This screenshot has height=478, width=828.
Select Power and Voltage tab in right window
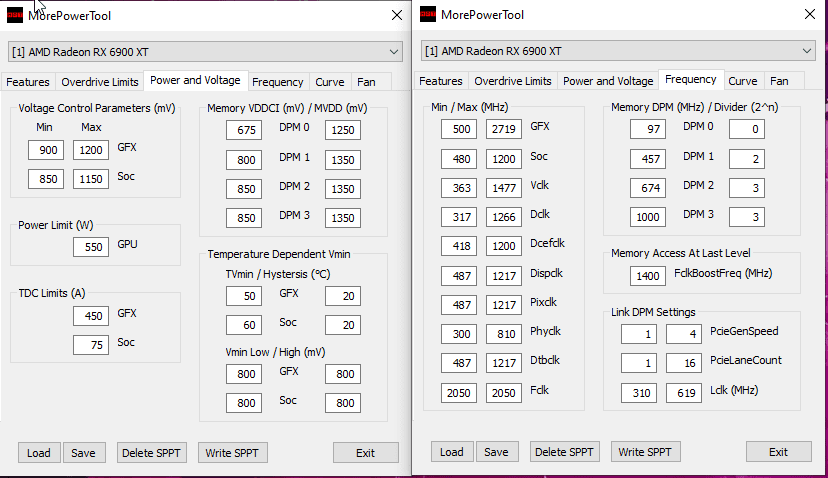(x=608, y=81)
